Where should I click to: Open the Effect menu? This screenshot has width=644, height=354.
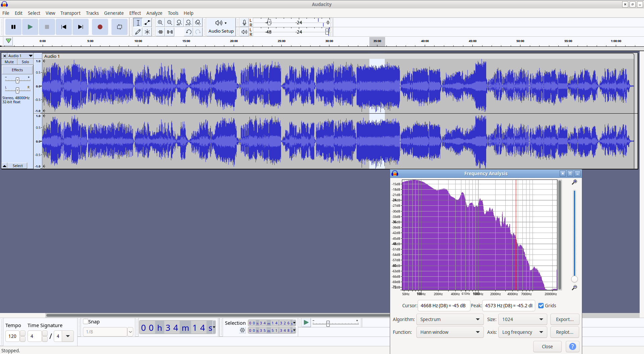(135, 13)
